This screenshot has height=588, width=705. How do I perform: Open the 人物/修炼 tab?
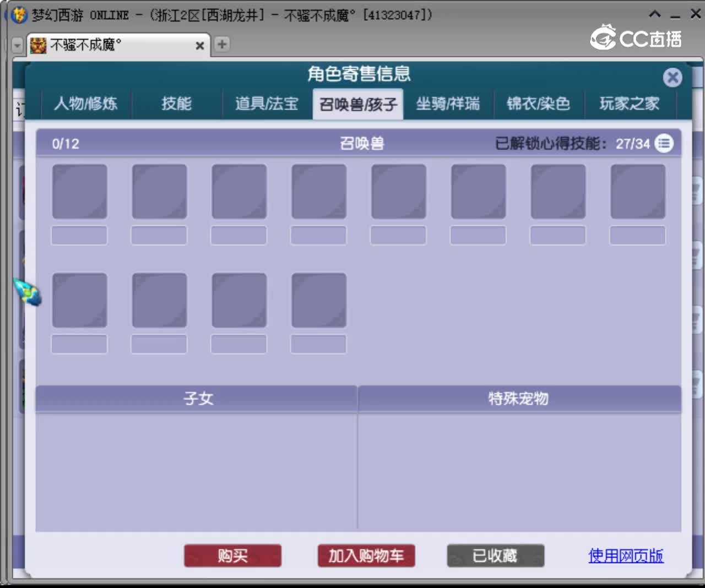click(86, 104)
